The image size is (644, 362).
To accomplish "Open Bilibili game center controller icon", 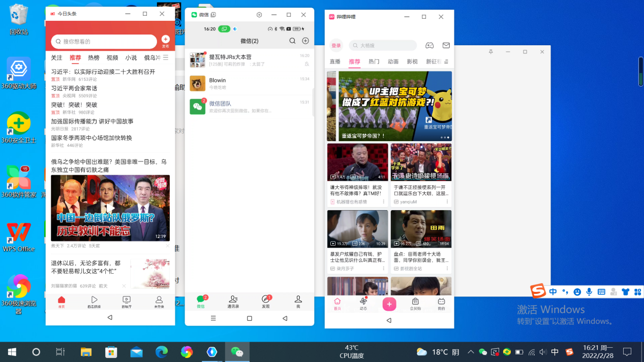I will [430, 45].
